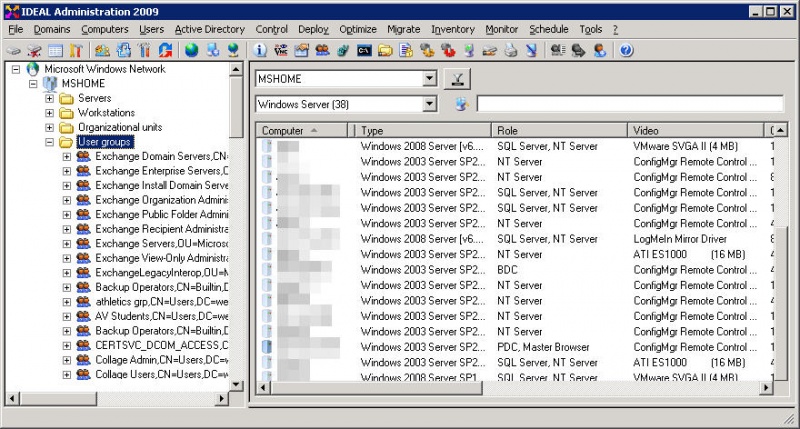Open the Windows Server (38) filter dropdown
800x429 pixels.
pyautogui.click(x=430, y=103)
